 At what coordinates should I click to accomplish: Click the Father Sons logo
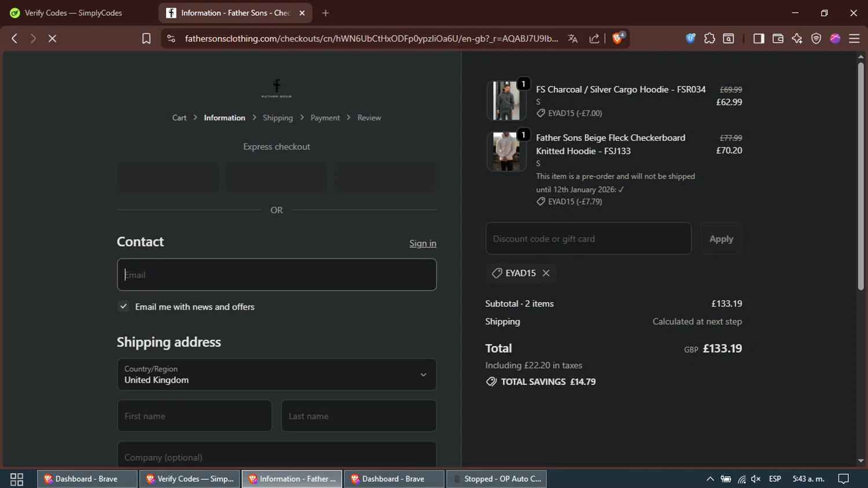pyautogui.click(x=277, y=88)
